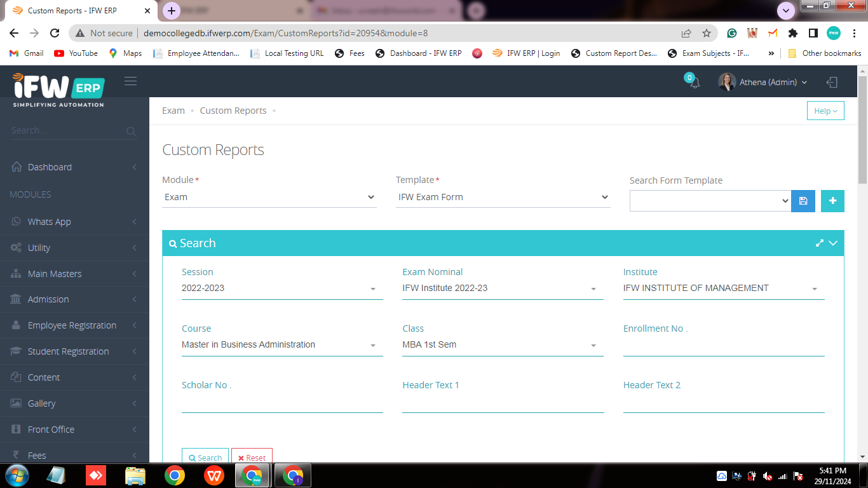This screenshot has width=868, height=488.
Task: Click the IFW Chrome profile avatar
Action: point(834,33)
